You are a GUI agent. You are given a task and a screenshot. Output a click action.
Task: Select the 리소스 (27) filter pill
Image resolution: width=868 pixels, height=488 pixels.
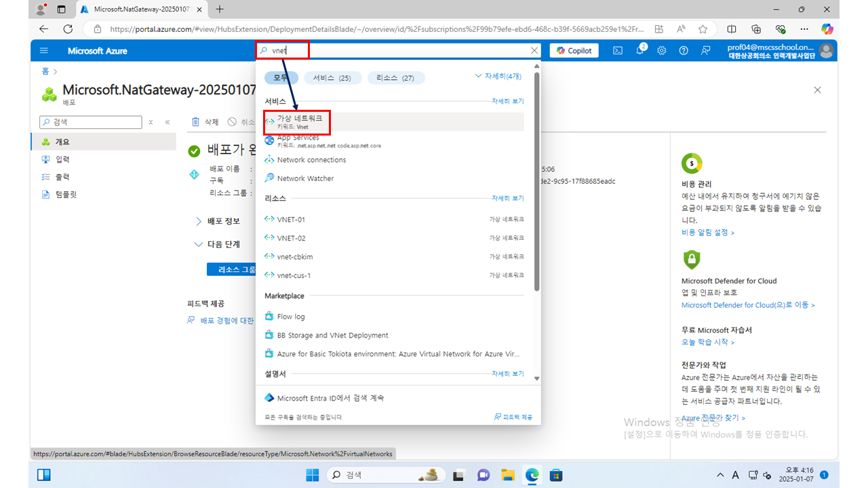point(396,78)
